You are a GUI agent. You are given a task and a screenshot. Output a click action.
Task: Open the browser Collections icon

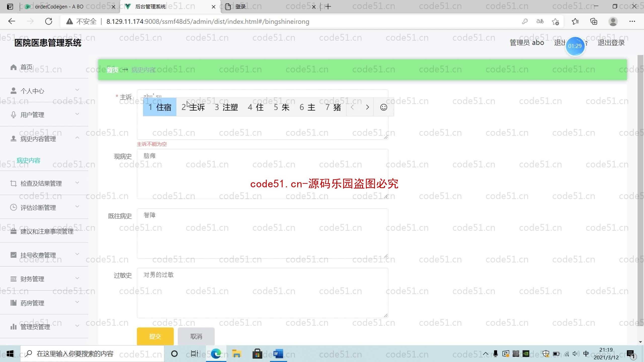pos(594,21)
